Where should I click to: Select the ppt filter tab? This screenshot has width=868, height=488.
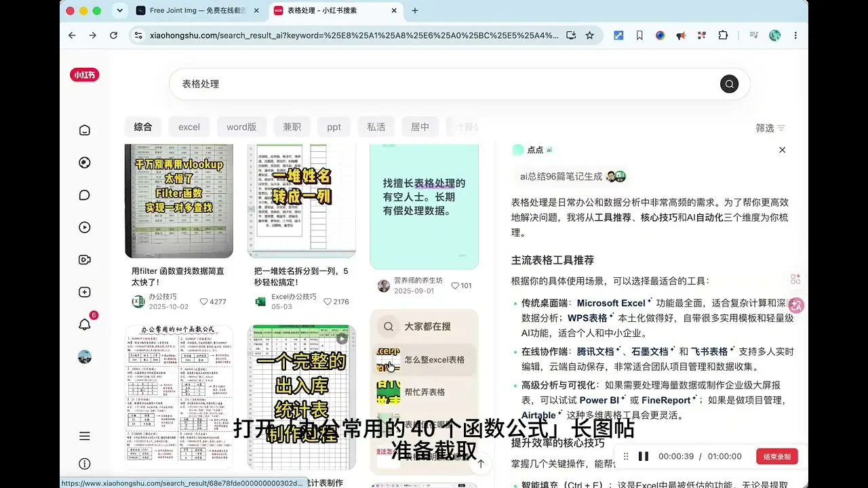tap(334, 127)
